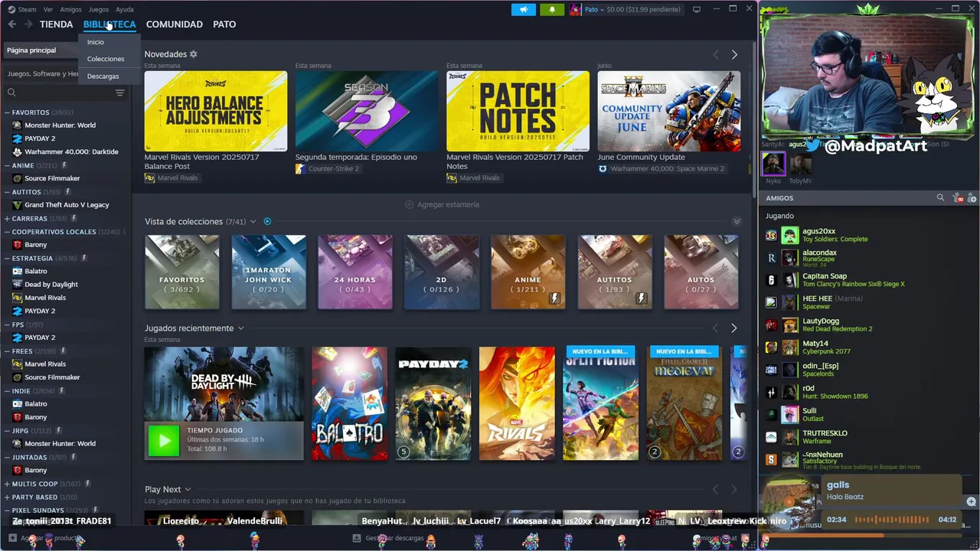
Task: Expand the CARRERAS category
Action: tap(7, 219)
